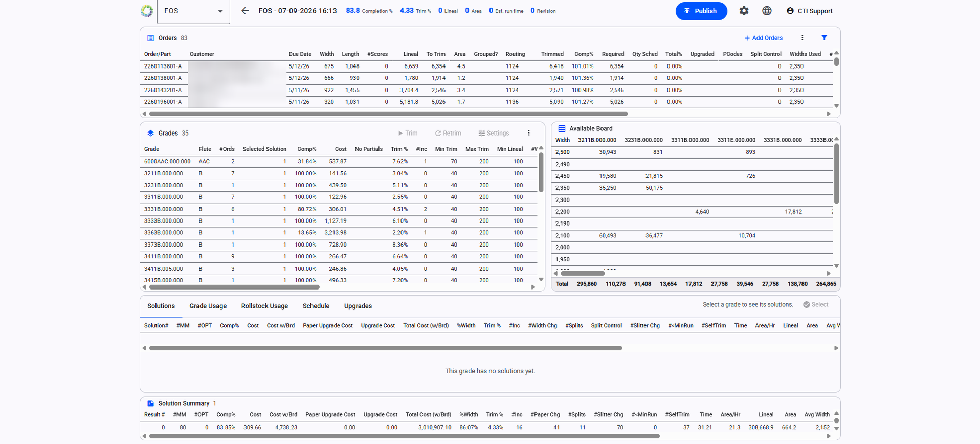Open the Grades panel three-dot menu

pos(528,133)
